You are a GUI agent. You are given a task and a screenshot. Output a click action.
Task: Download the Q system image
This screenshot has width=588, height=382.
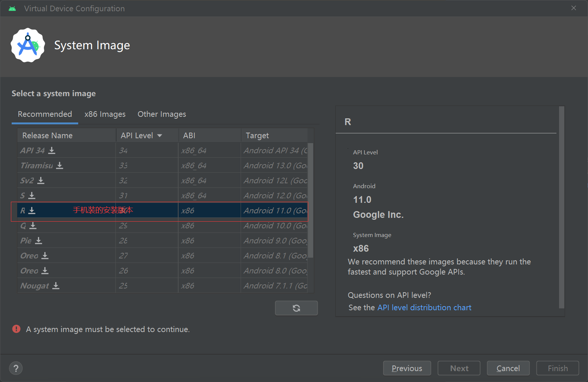[x=33, y=226]
